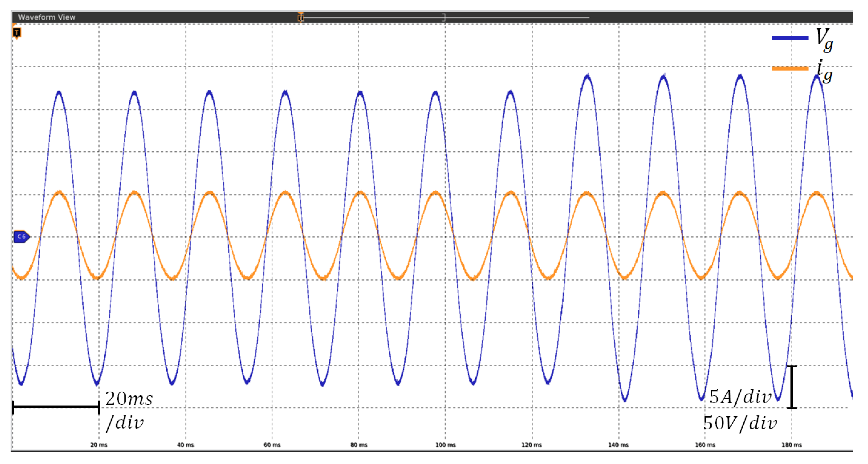Click the zoom bracket end in overview bar
Viewport: 868px width, 464px height.
pyautogui.click(x=444, y=17)
